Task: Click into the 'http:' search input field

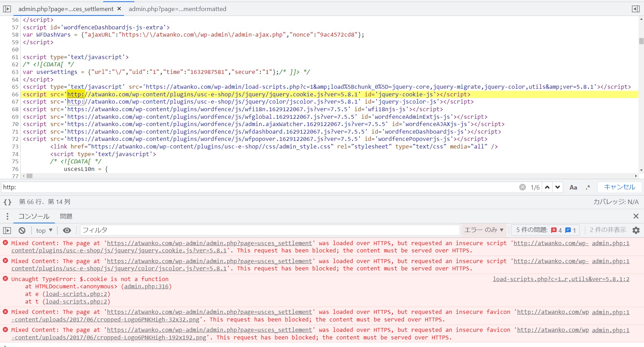Action: coord(259,187)
